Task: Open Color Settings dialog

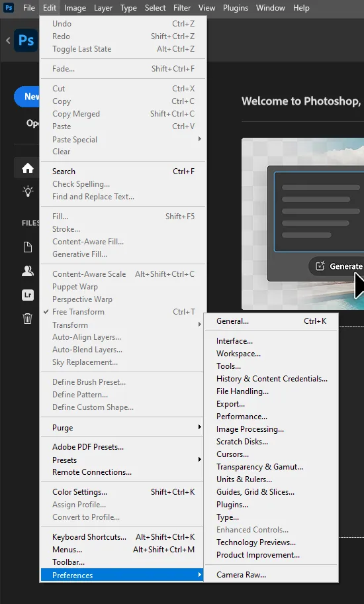Action: pos(123,492)
